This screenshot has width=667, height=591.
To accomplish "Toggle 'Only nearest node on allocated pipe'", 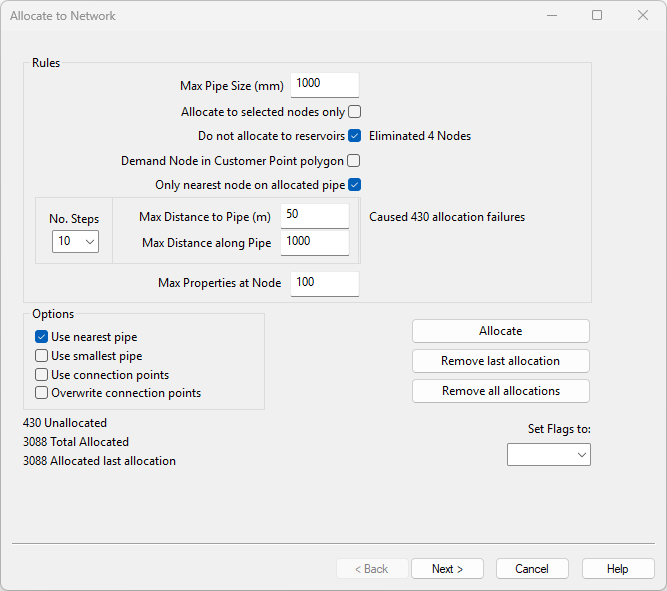I will pyautogui.click(x=354, y=184).
